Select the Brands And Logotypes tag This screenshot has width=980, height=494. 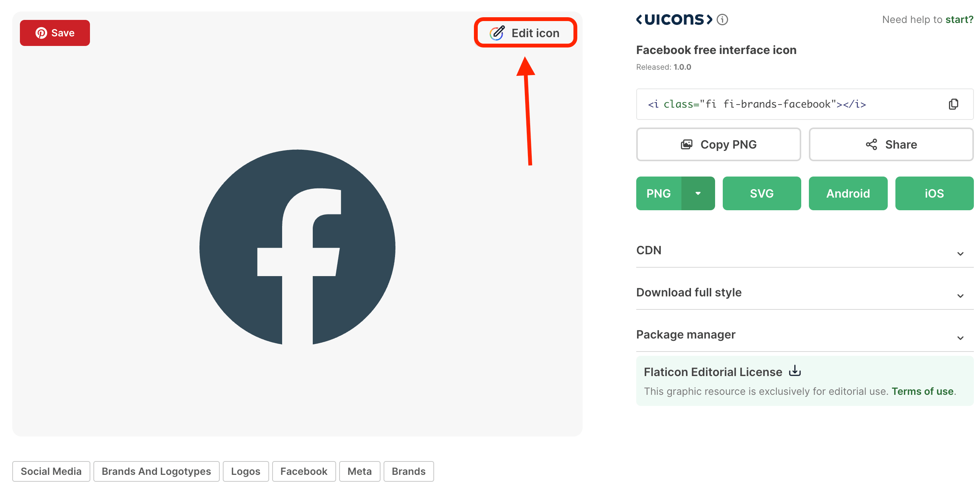pos(156,471)
